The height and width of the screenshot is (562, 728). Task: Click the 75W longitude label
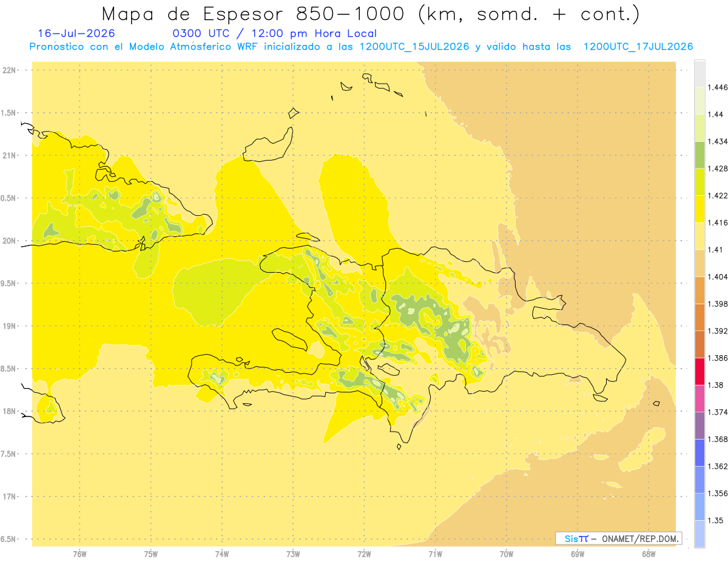tap(150, 554)
